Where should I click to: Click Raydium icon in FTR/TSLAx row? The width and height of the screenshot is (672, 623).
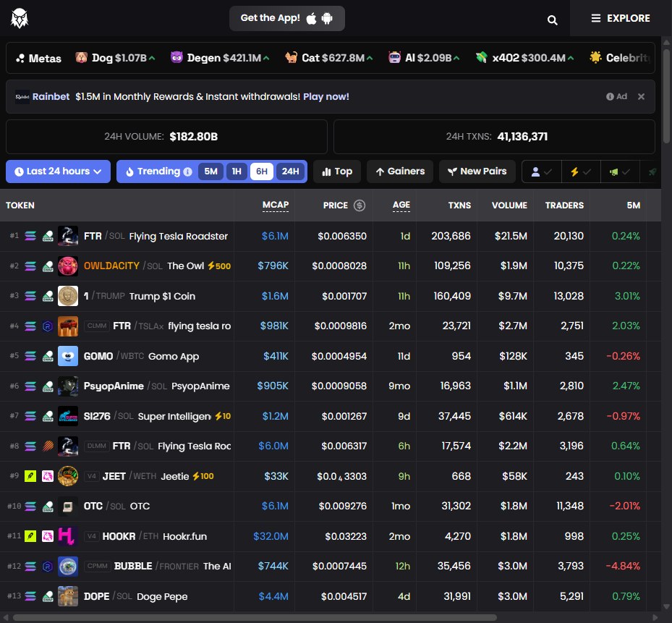pyautogui.click(x=48, y=326)
